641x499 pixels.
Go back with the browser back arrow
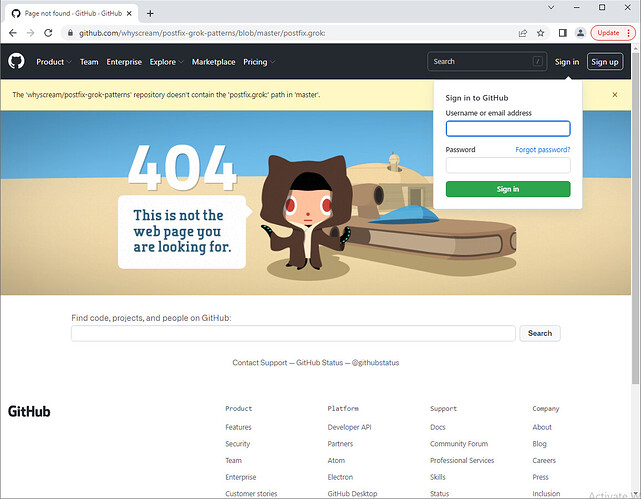(13, 33)
